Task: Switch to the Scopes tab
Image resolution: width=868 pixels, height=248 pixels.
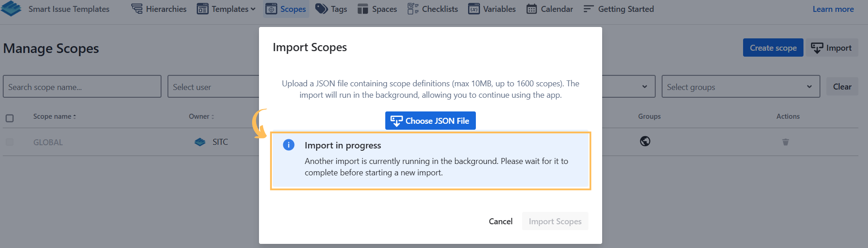Action: tap(286, 9)
